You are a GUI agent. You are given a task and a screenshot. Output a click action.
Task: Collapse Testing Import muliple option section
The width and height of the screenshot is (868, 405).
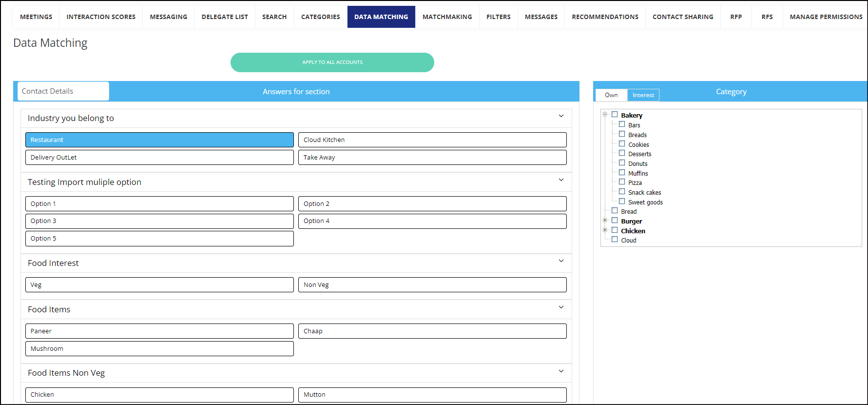(x=561, y=180)
